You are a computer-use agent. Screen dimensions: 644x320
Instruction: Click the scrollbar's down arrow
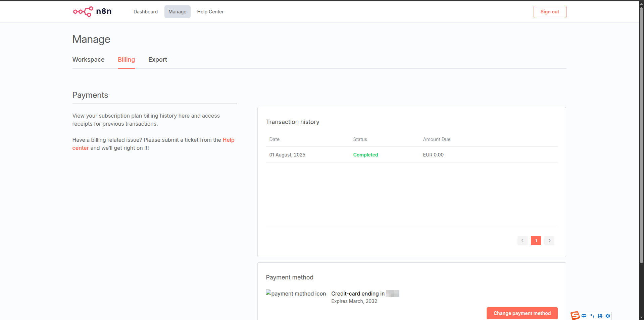pos(641,317)
